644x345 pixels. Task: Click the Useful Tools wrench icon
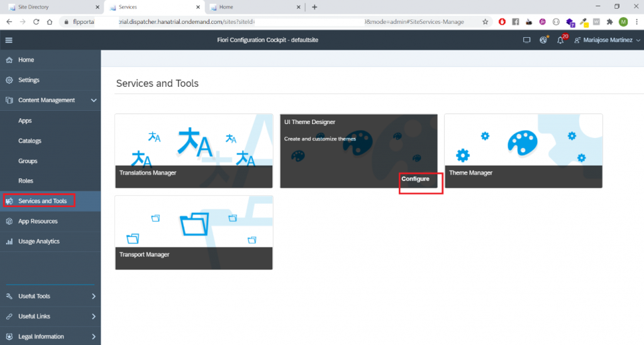tap(9, 296)
